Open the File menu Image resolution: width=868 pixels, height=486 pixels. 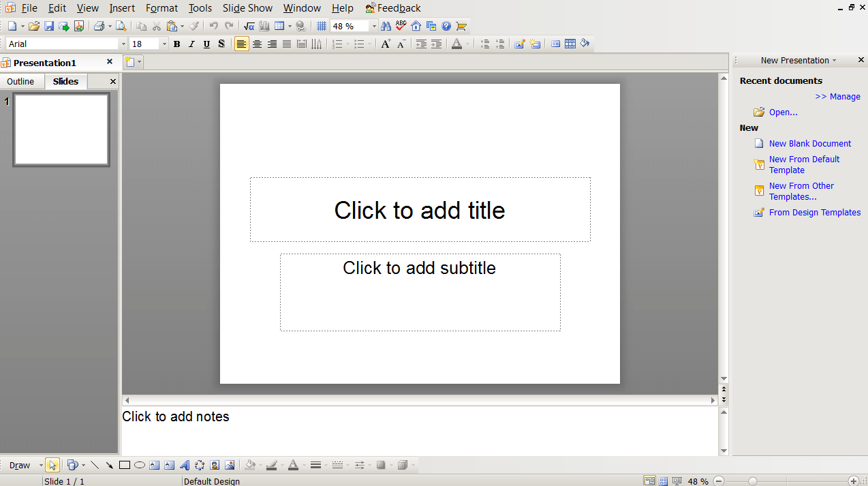(29, 8)
